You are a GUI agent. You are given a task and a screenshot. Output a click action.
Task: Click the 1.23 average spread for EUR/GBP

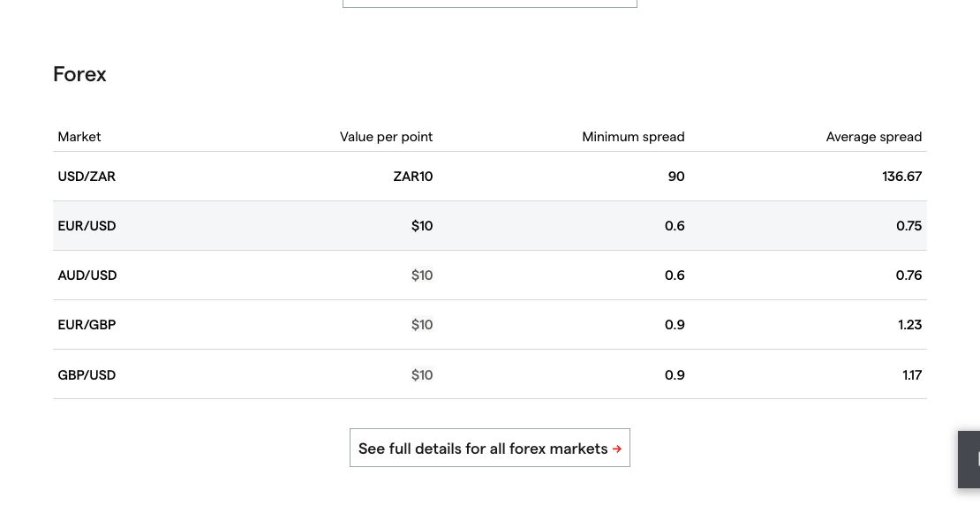coord(909,324)
